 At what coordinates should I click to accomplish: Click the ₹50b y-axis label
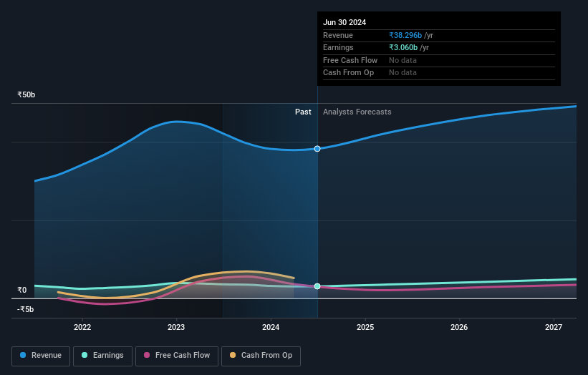tap(26, 94)
